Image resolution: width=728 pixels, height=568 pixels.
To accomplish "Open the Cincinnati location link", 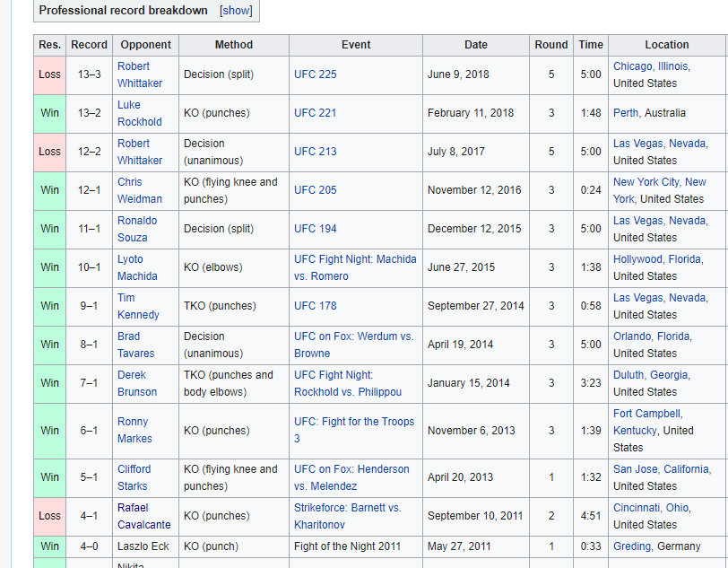I will (x=637, y=508).
